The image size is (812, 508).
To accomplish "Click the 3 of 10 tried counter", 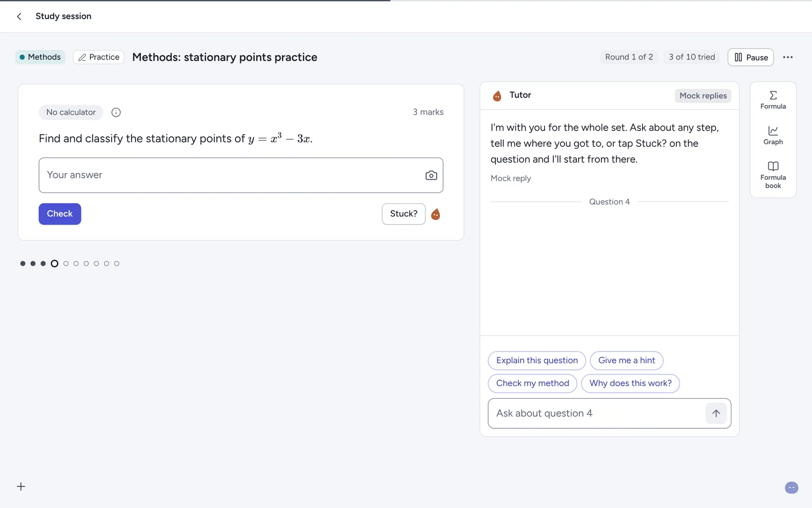I will pyautogui.click(x=692, y=57).
